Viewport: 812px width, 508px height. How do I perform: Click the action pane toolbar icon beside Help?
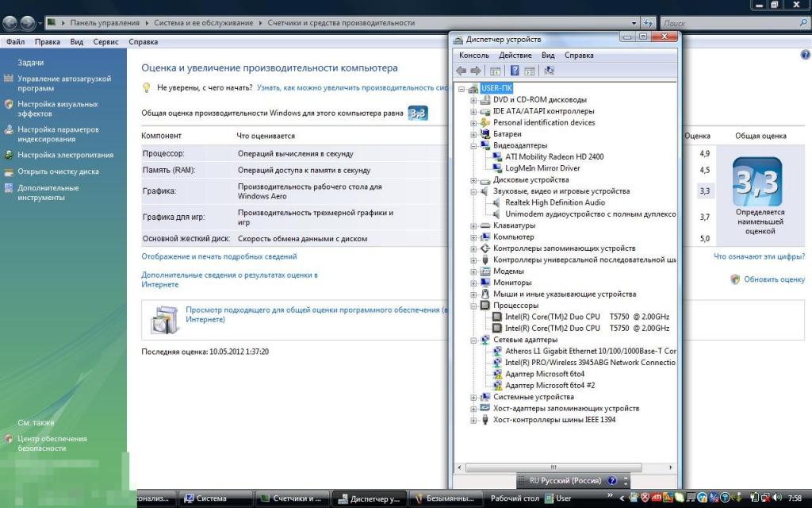tap(529, 71)
